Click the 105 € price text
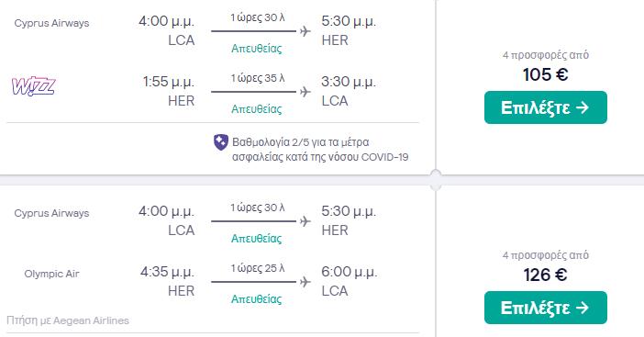This screenshot has width=644, height=337. coord(546,74)
